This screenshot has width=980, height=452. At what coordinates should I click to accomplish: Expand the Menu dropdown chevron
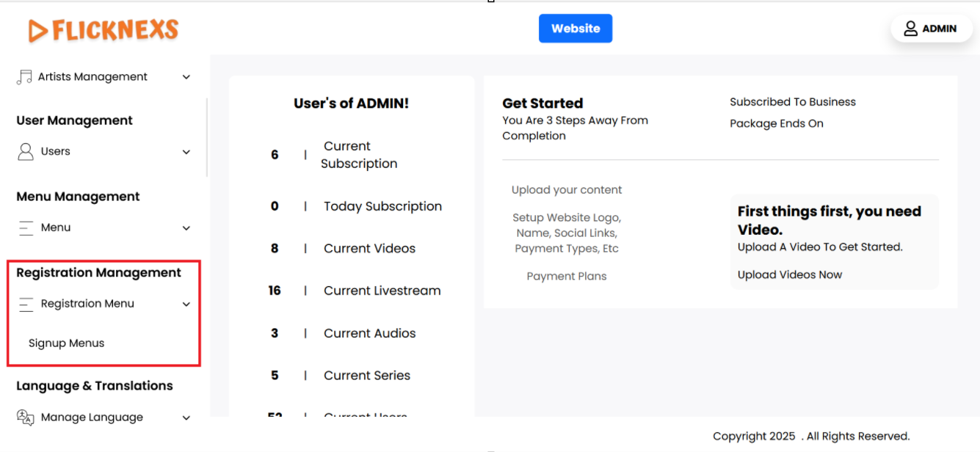[186, 228]
